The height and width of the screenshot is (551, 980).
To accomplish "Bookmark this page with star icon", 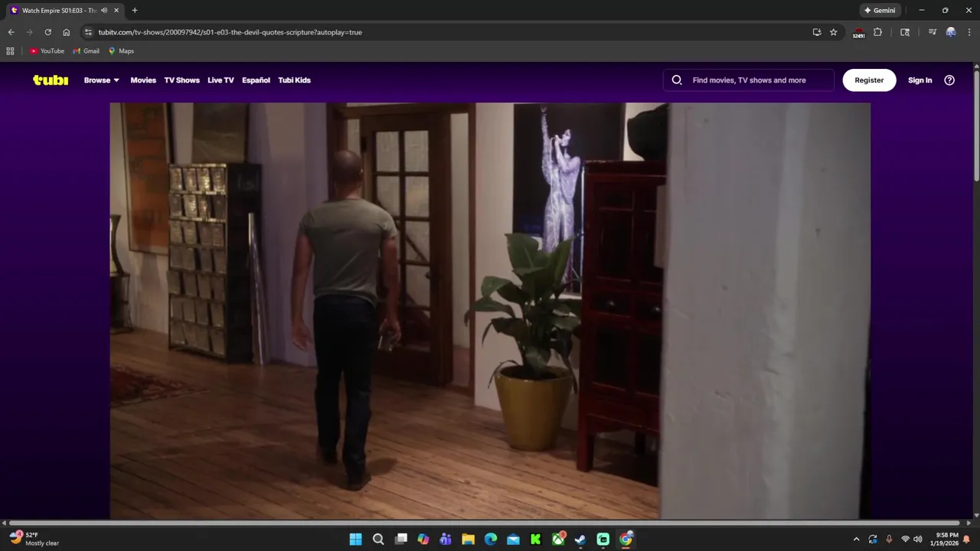I will tap(834, 32).
